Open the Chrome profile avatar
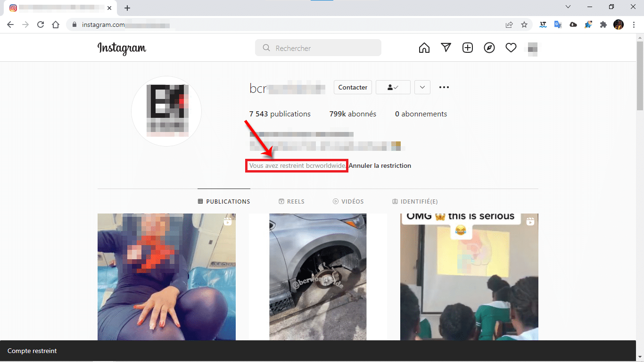644x362 pixels. tap(619, 25)
